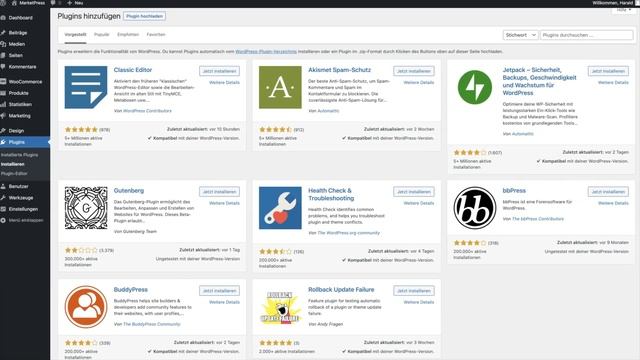Viewport: 640px width, 360px height.
Task: Click the Health Check wrench logo
Action: click(280, 208)
